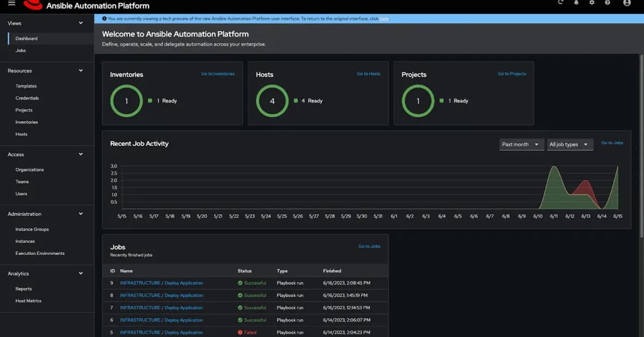Open the settings gear icon
644x337 pixels.
pos(592,3)
